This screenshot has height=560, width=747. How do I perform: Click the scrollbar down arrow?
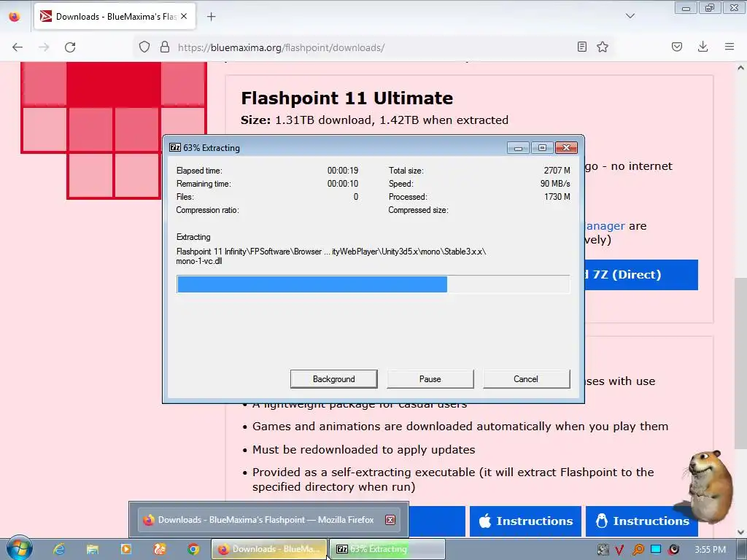click(741, 532)
